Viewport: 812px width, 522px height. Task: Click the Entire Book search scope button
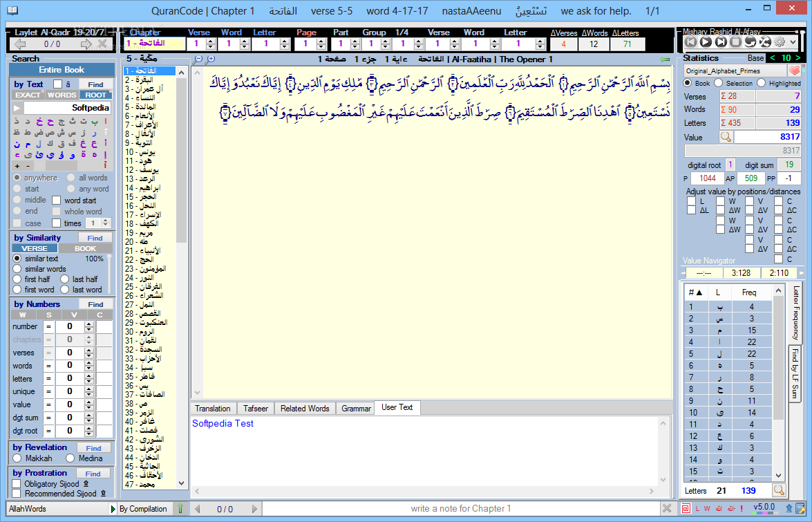[x=62, y=70]
